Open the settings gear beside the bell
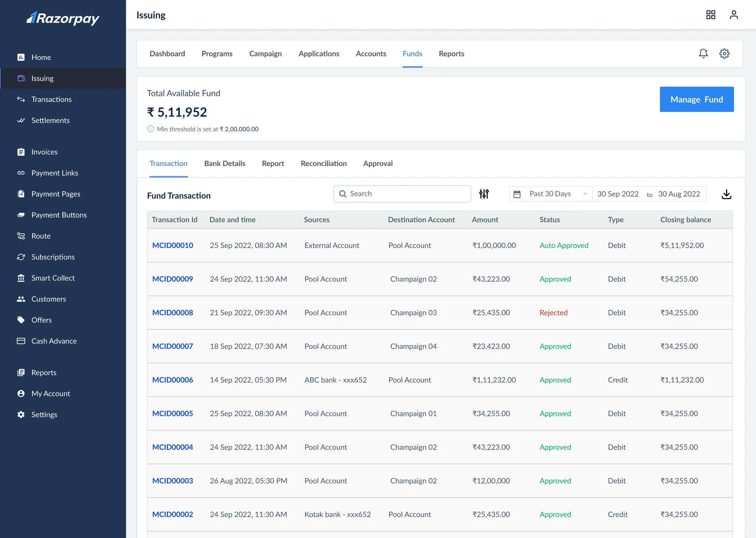This screenshot has height=538, width=756. (x=724, y=54)
